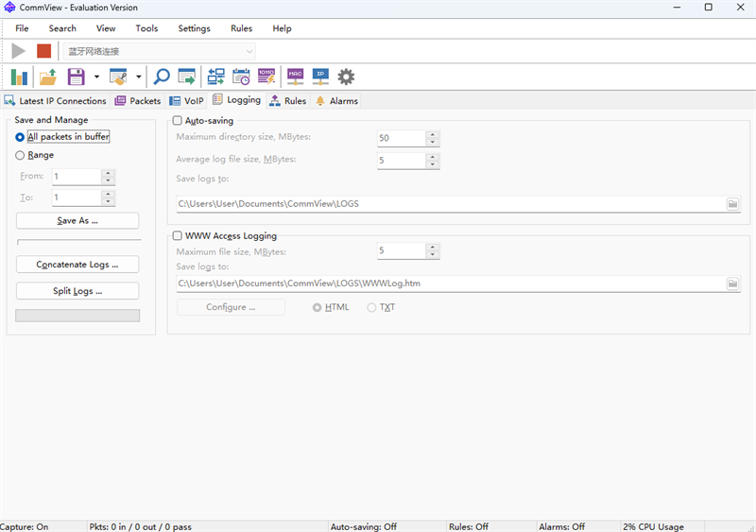Switch to the Packets tab

138,101
